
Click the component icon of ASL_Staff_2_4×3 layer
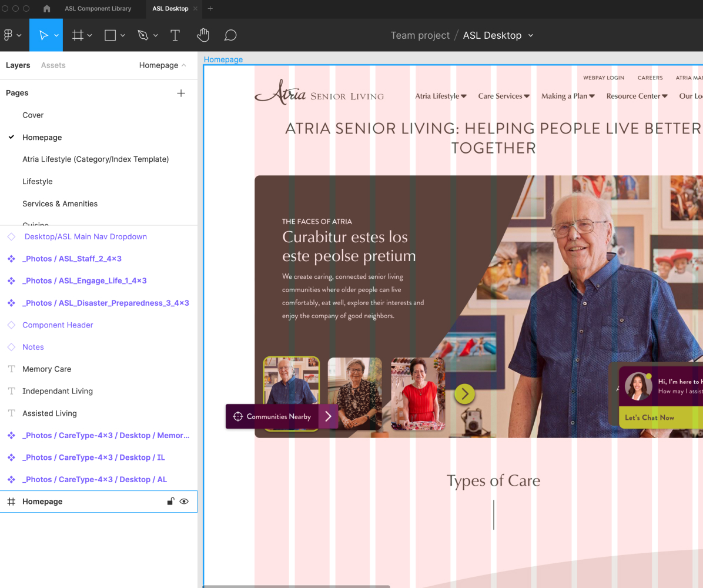point(11,259)
